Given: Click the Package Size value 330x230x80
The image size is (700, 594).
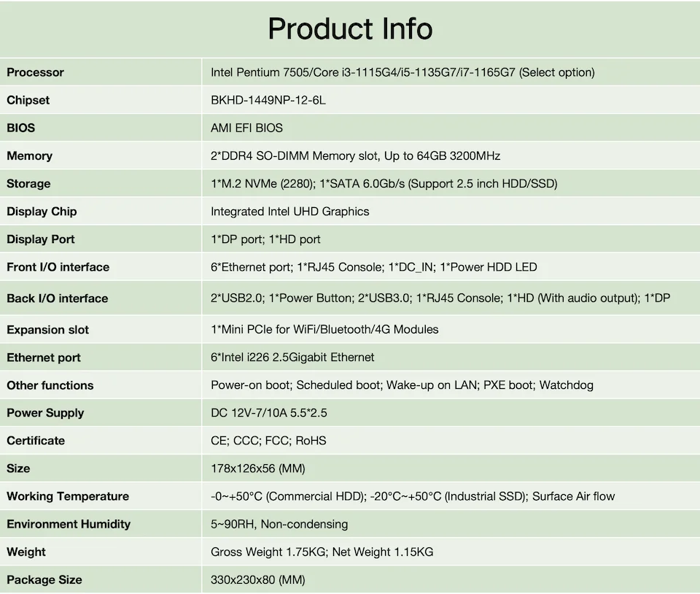Looking at the screenshot, I should (257, 579).
